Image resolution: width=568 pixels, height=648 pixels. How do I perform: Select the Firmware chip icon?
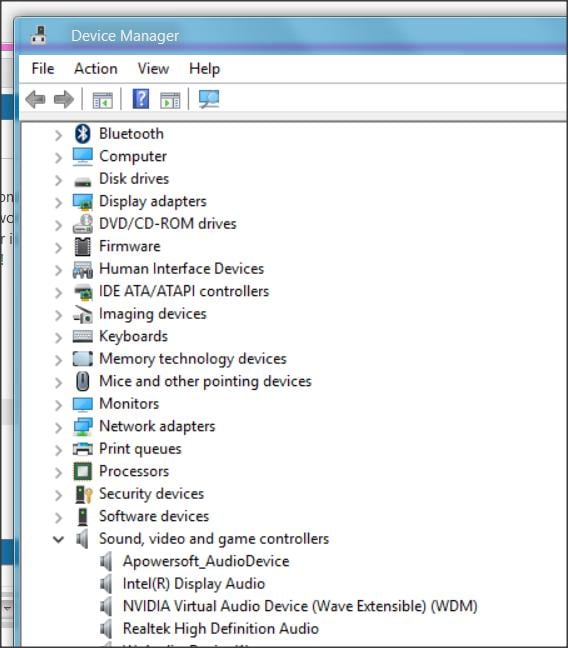[x=83, y=247]
